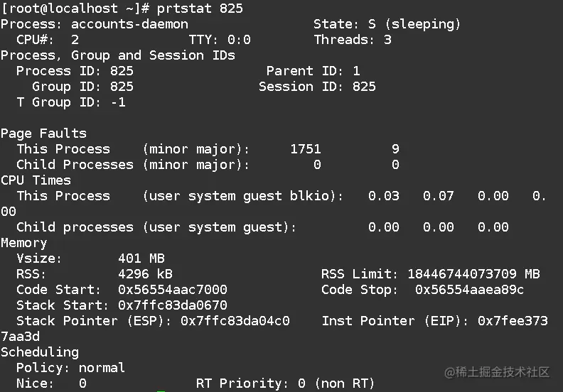Click the minor page faults value 1751
The height and width of the screenshot is (392, 563).
(306, 149)
